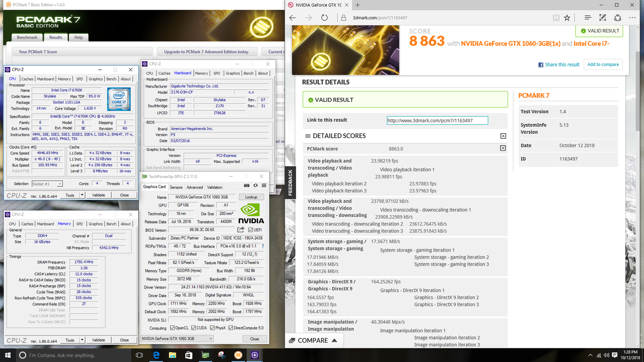Click Close in CPU-Z processor window
This screenshot has height=362, width=644.
click(x=124, y=195)
